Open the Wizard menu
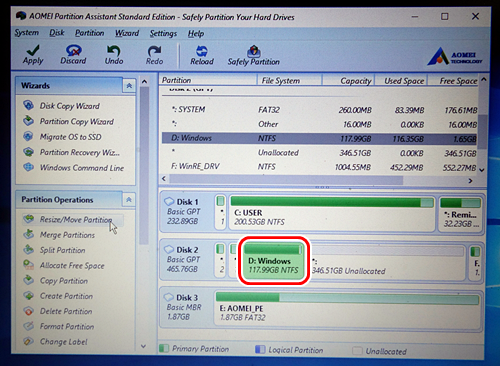500x366 pixels. coord(127,33)
